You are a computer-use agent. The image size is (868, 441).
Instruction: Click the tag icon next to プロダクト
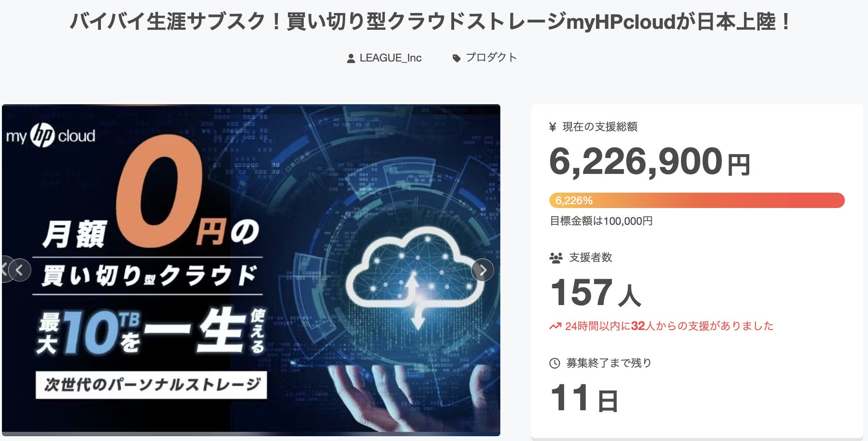coord(457,59)
